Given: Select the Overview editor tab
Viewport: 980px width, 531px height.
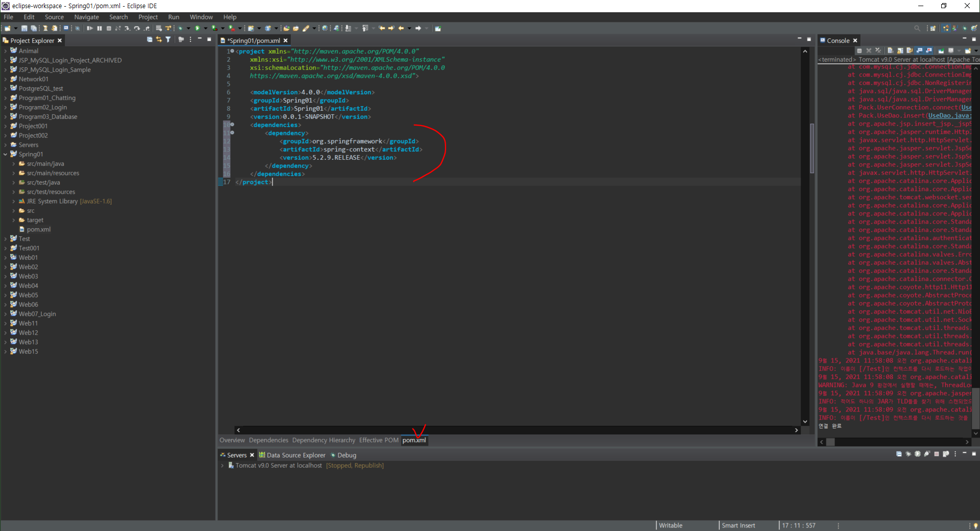Looking at the screenshot, I should click(232, 440).
